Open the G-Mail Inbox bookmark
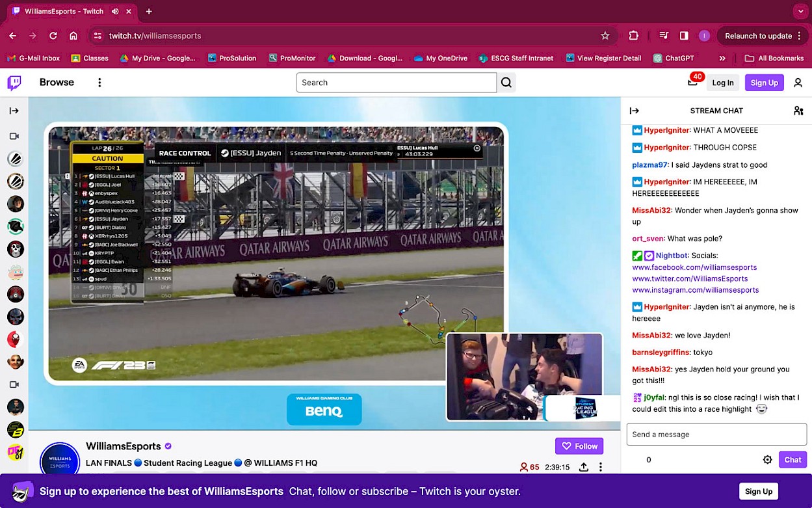Viewport: 812px width, 508px height. coord(33,58)
